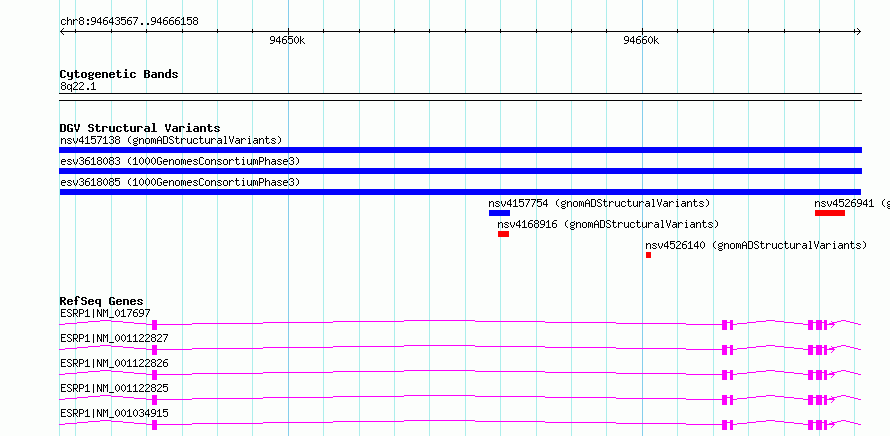Click the left arrowhead of the ruler
The height and width of the screenshot is (436, 890).
[62, 31]
